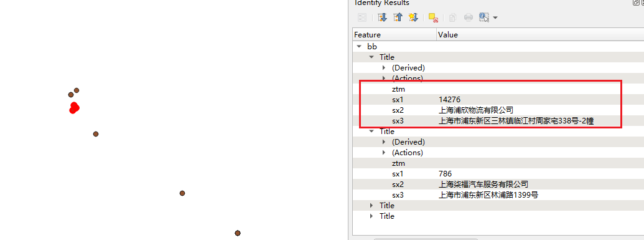
Task: Click the Collapse Tree icon
Action: tap(398, 17)
